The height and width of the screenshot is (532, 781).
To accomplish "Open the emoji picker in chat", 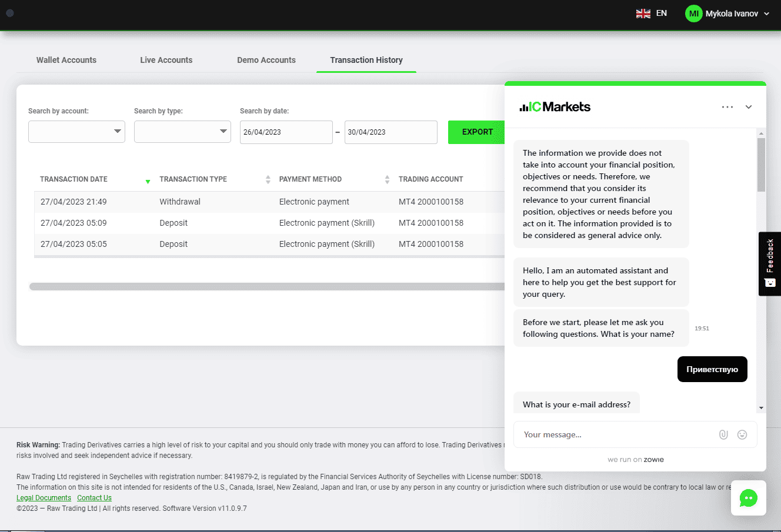I will (742, 434).
